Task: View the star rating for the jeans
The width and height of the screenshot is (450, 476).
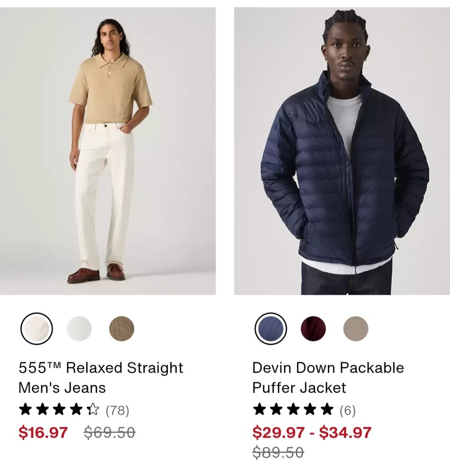Action: point(59,409)
